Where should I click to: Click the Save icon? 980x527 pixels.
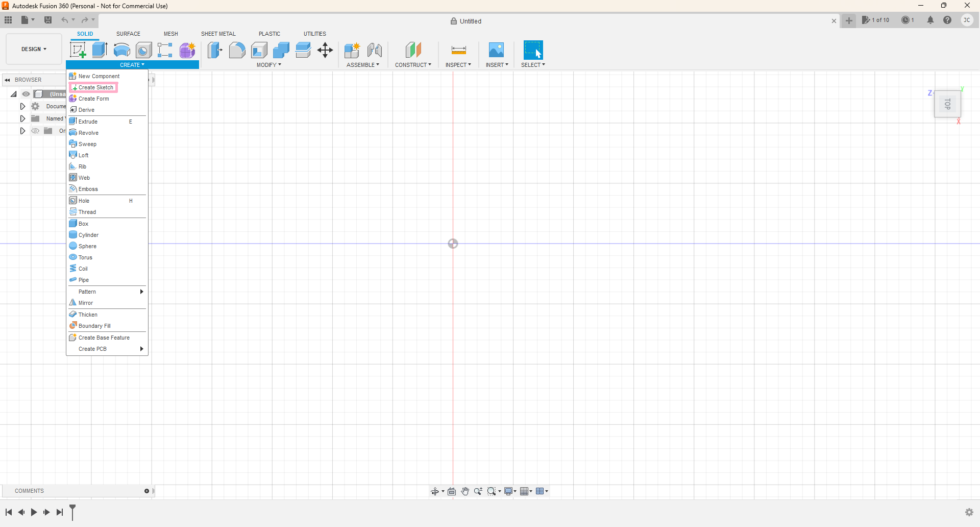[48, 20]
